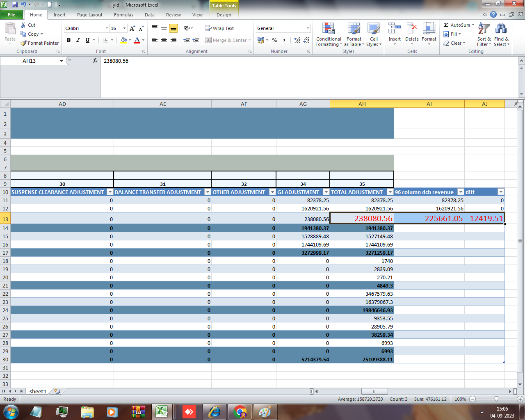The height and width of the screenshot is (420, 525).
Task: Switch to the Table Tools Design tab
Action: [224, 15]
